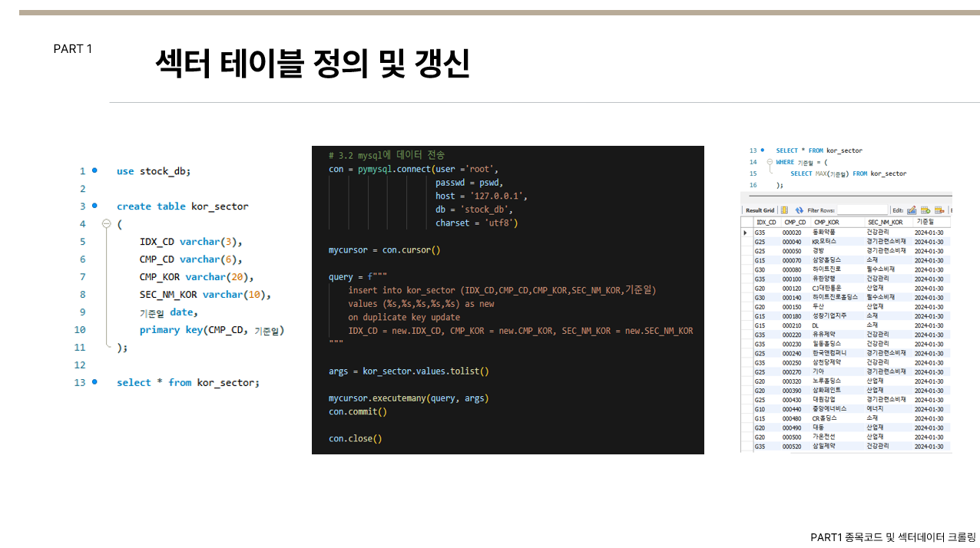Select cell '필수소비재' in the 하이트진로 row

pos(881,269)
